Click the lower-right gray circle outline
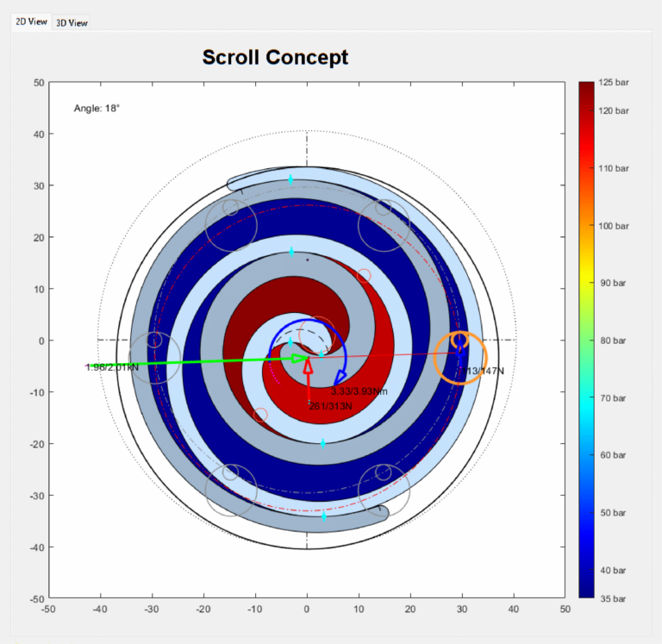The image size is (662, 644). click(384, 491)
